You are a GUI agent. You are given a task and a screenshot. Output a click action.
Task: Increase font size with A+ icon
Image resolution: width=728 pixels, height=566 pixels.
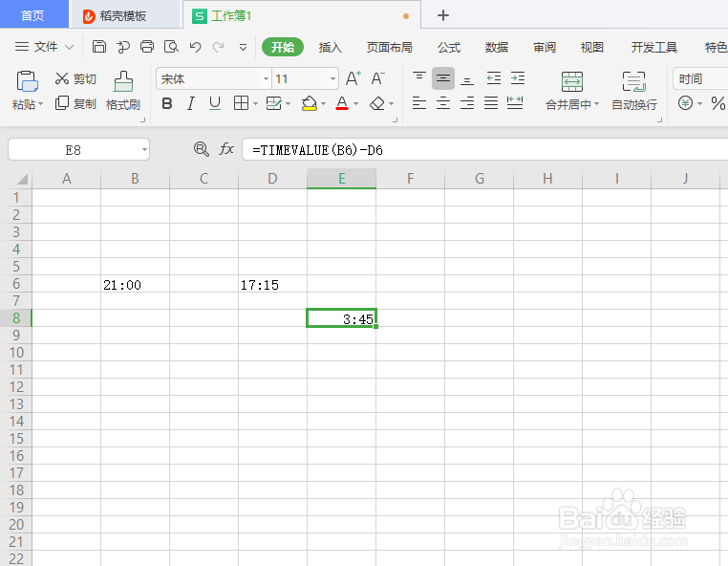pos(353,78)
